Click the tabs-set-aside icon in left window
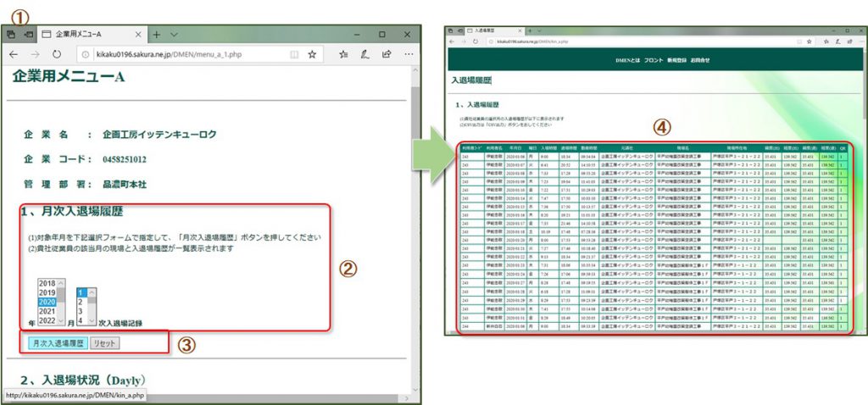 [x=10, y=34]
